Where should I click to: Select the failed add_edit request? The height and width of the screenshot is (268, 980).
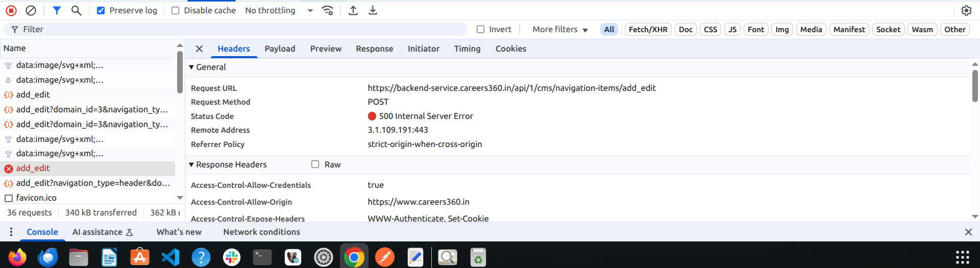coord(33,168)
